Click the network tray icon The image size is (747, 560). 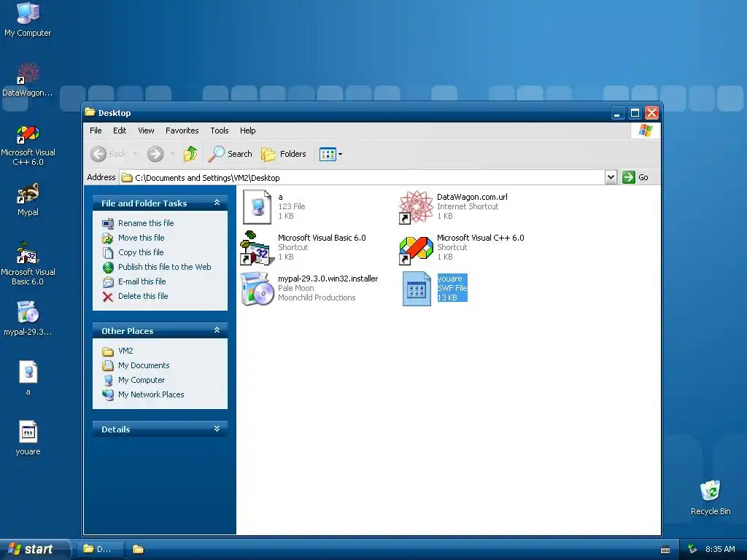click(x=693, y=550)
